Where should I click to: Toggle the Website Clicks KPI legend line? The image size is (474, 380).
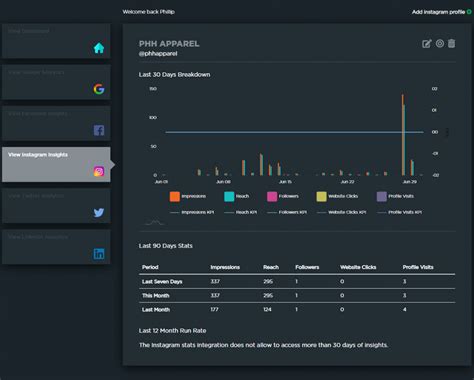341,212
